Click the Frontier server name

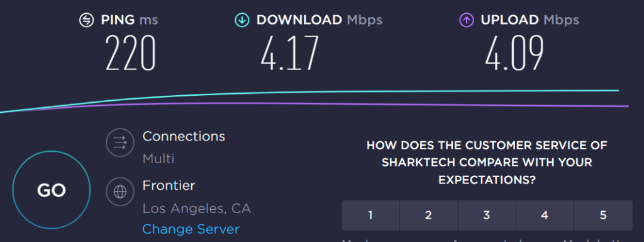click(x=169, y=186)
